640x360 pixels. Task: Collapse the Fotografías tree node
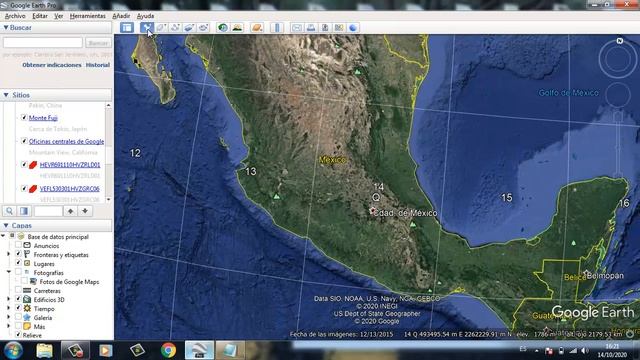coord(9,272)
